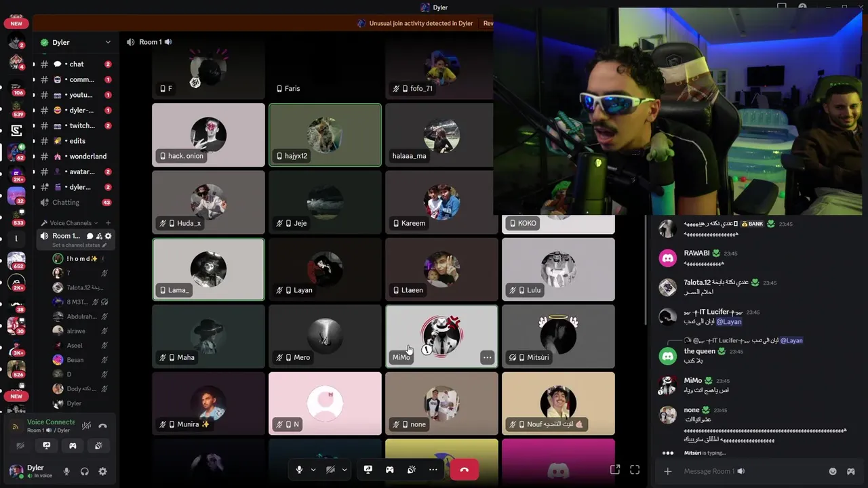Screen dimensions: 868x488
Task: Deafen with headphones icon in user panel
Action: coord(85,472)
